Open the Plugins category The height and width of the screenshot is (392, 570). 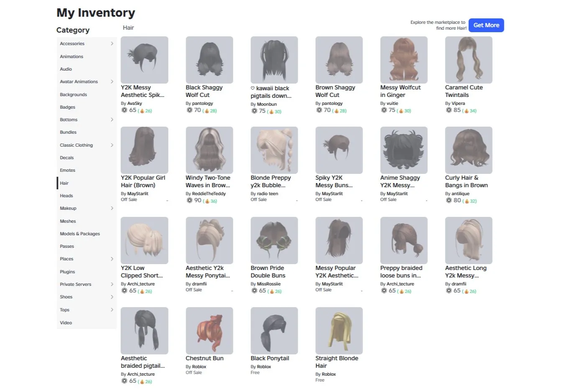67,272
